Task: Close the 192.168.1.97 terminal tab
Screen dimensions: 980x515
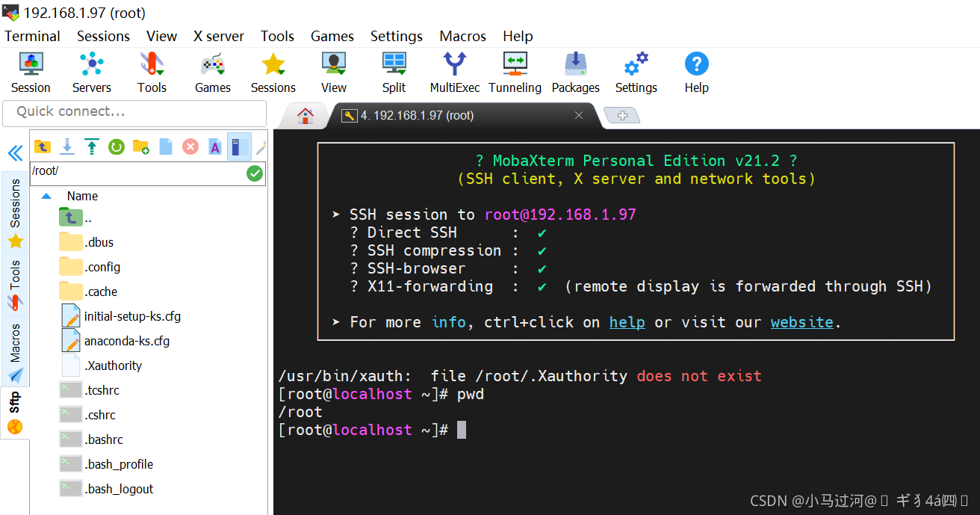Action: (579, 115)
